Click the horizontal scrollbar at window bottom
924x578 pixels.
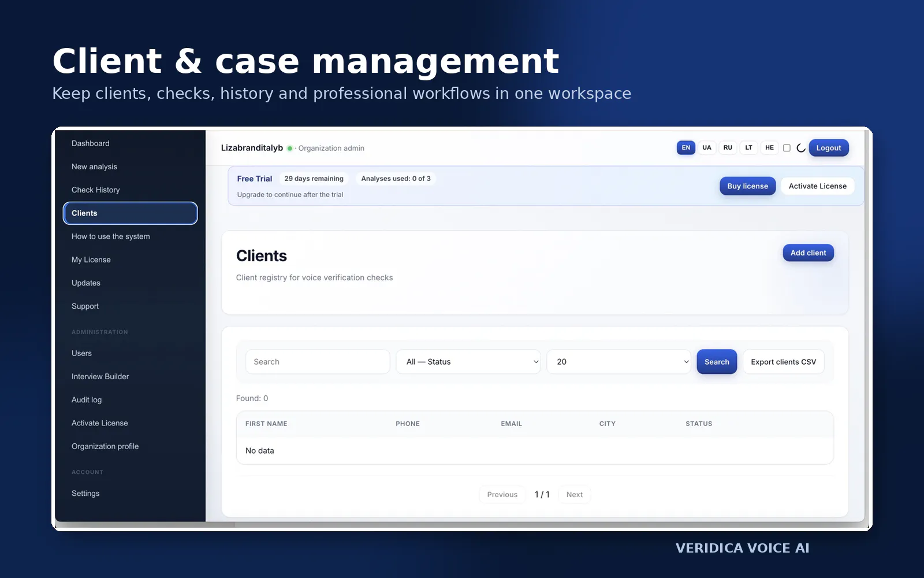tap(144, 525)
